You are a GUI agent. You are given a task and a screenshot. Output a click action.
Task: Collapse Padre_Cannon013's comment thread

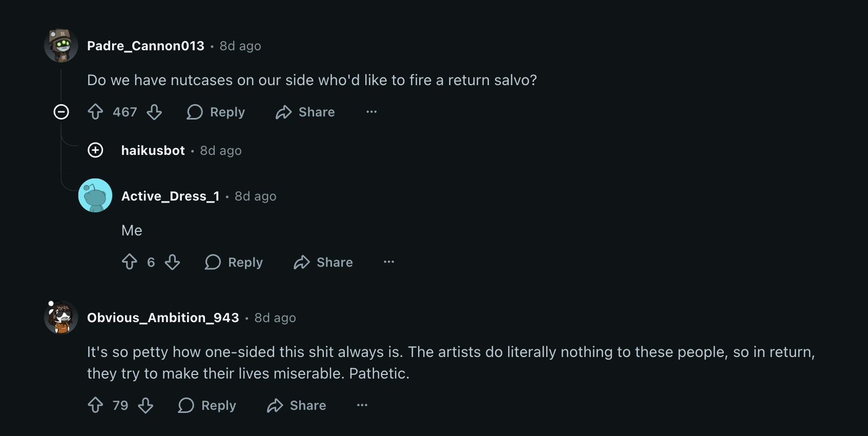(x=61, y=112)
